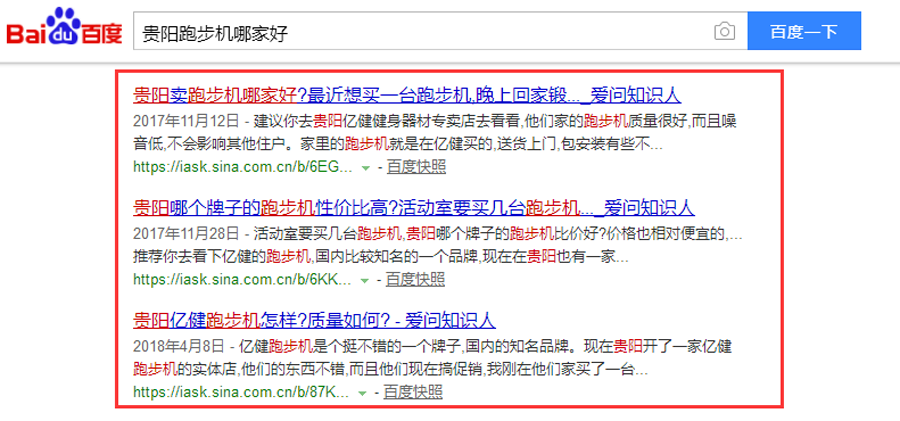
Task: Expand dropdown arrow next to 6EG... URL
Action: point(365,168)
